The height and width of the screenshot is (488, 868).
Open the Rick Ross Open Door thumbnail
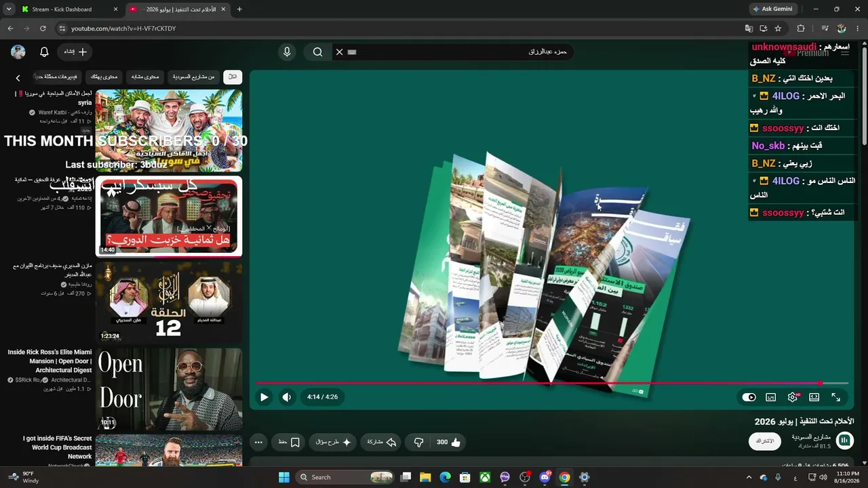169,389
